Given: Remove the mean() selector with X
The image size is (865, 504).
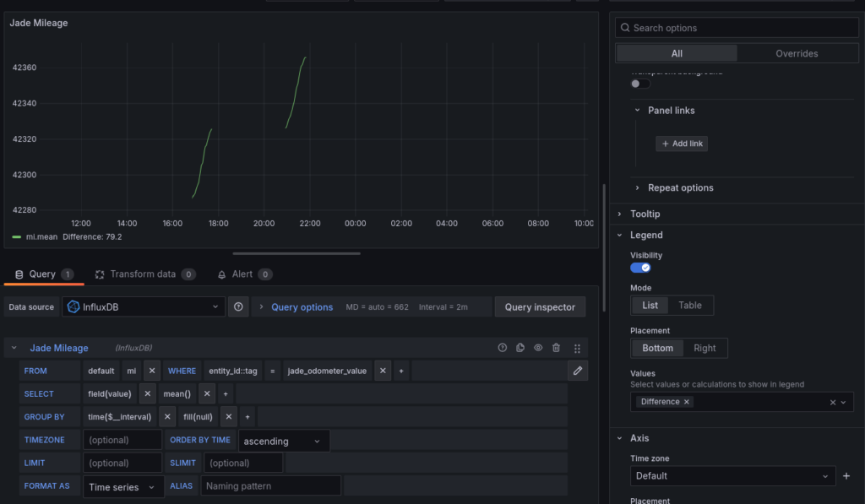Looking at the screenshot, I should coord(207,393).
